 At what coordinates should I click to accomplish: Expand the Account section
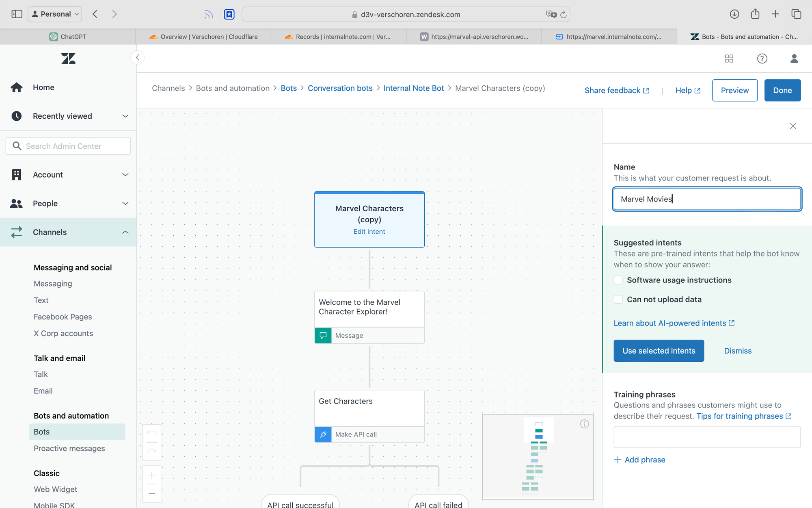click(125, 175)
